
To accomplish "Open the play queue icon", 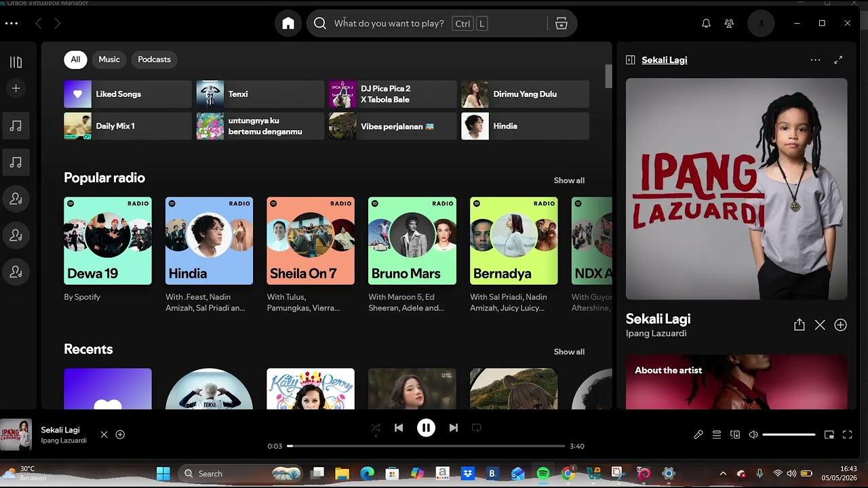I will click(717, 434).
